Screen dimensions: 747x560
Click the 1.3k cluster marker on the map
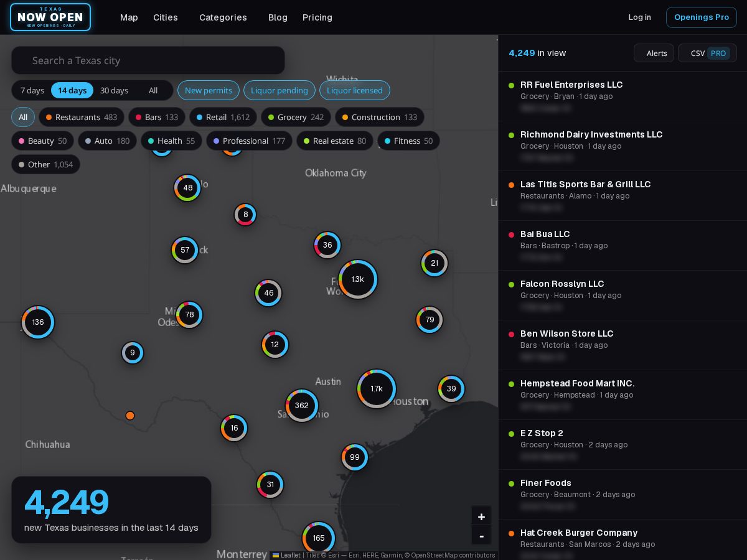tap(358, 279)
